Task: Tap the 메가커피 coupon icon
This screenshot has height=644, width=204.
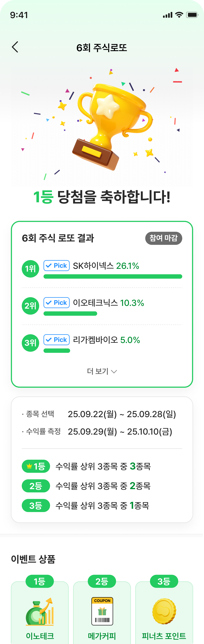Action: pos(102,611)
